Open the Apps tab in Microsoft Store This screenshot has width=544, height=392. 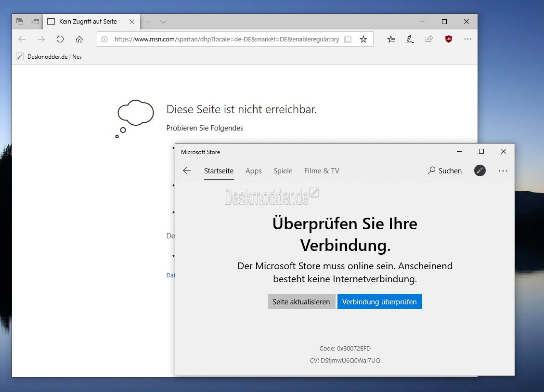click(253, 171)
